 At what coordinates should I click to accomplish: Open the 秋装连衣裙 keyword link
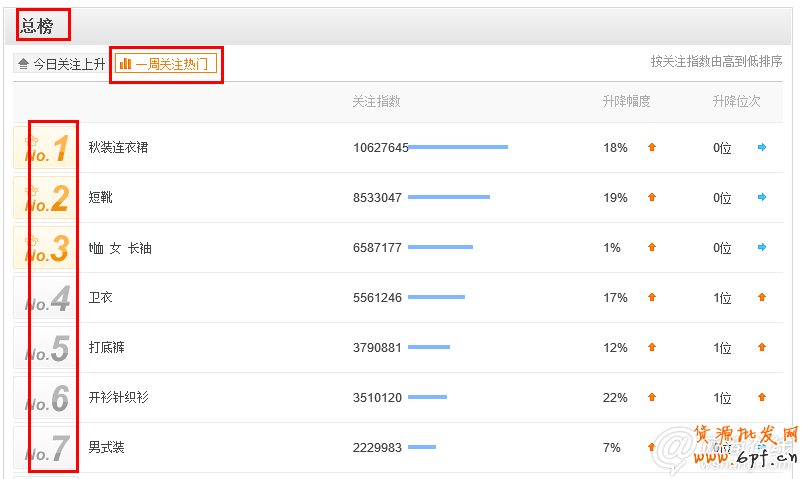tap(118, 148)
